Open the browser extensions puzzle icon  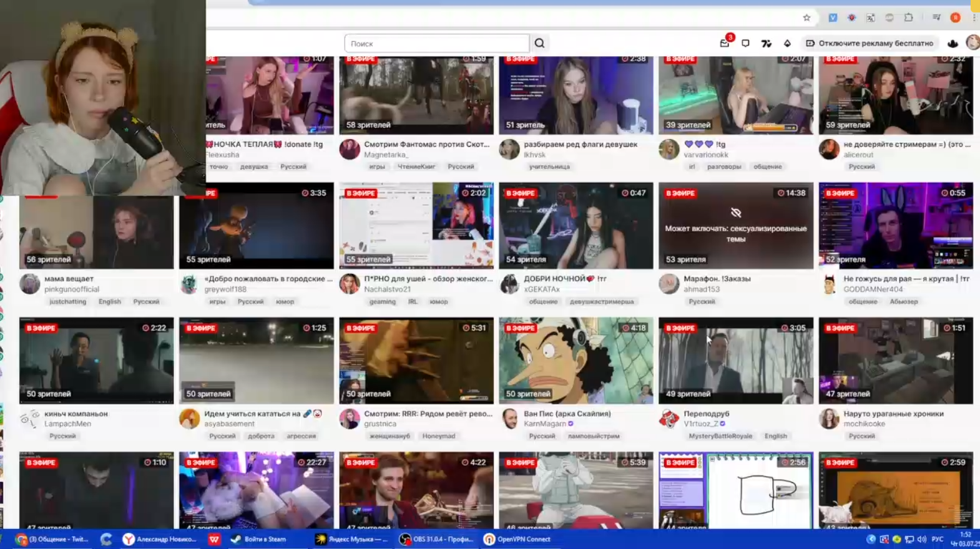point(909,17)
